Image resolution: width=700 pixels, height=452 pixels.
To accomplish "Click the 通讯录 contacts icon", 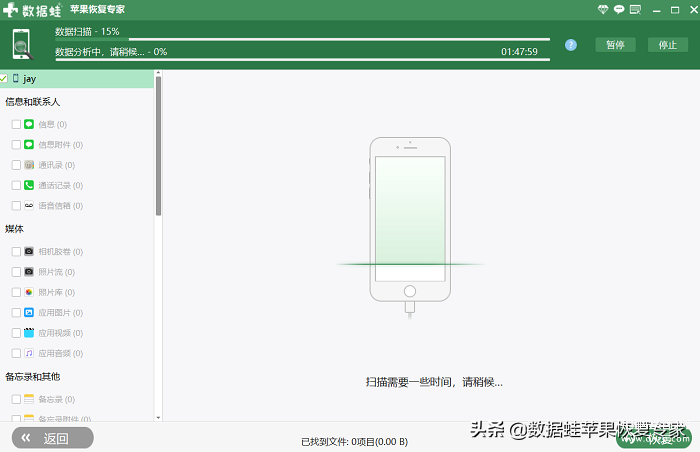I will (x=29, y=165).
